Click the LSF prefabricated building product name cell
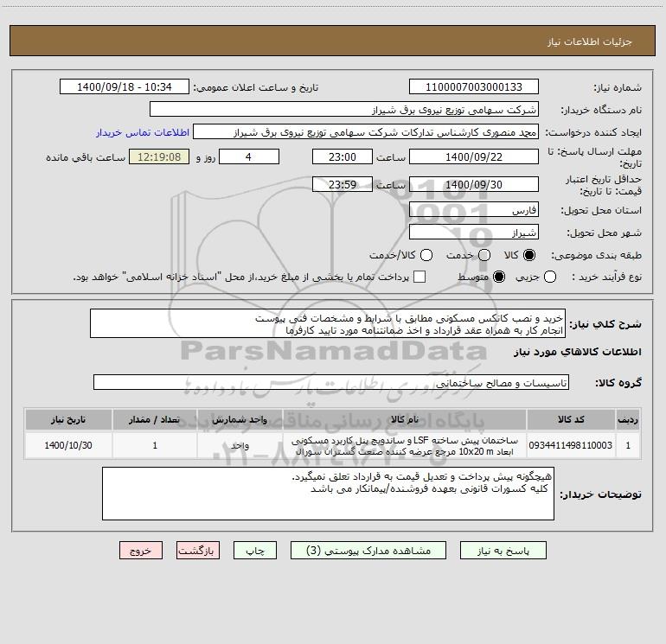This screenshot has height=644, width=666. [405, 445]
